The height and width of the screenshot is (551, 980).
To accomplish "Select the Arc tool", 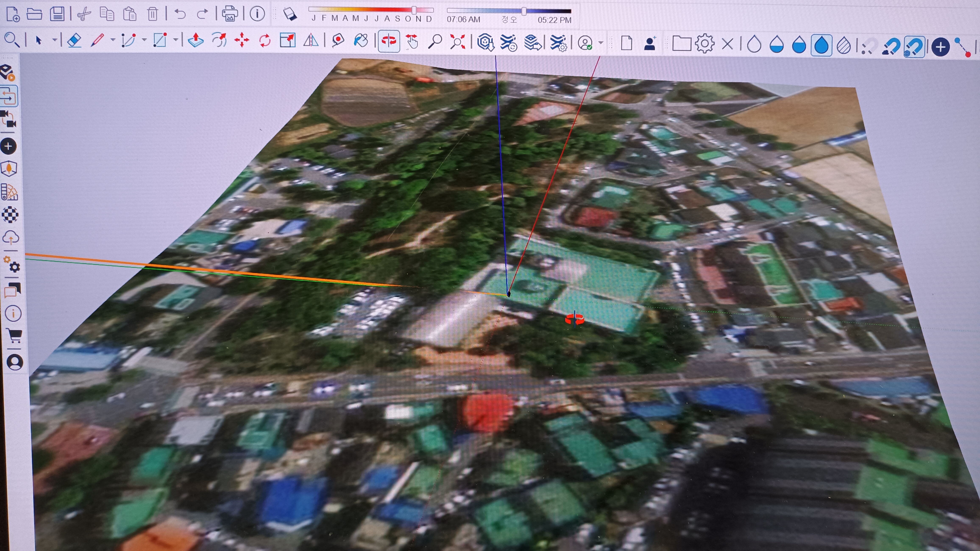I will (129, 40).
